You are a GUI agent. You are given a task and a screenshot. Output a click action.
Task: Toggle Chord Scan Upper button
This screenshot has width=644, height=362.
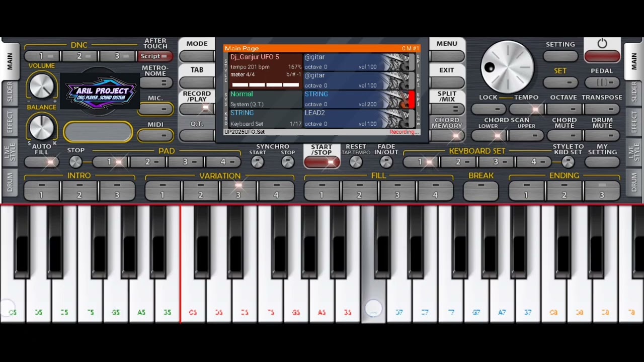[x=526, y=135]
